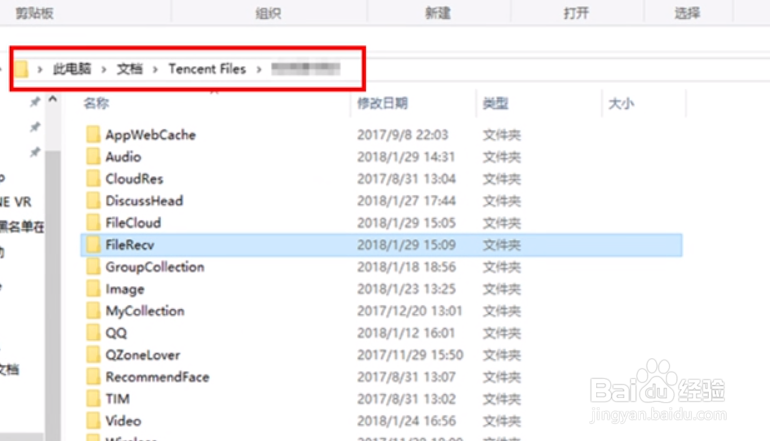
Task: Click the 选择 ribbon group label
Action: [x=687, y=13]
